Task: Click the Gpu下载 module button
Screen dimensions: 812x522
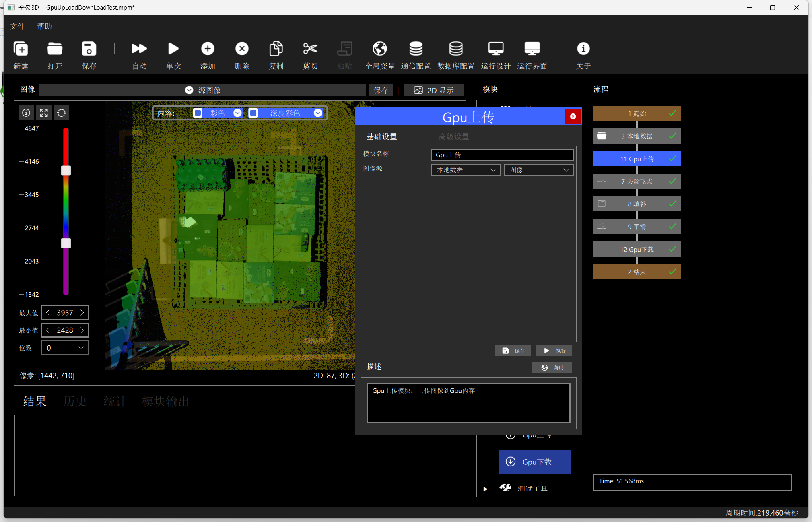Action: pyautogui.click(x=534, y=462)
